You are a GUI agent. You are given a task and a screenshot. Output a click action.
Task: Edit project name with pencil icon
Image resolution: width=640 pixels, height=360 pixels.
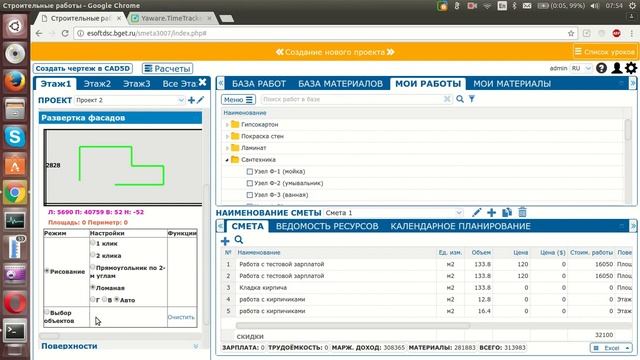click(x=200, y=100)
